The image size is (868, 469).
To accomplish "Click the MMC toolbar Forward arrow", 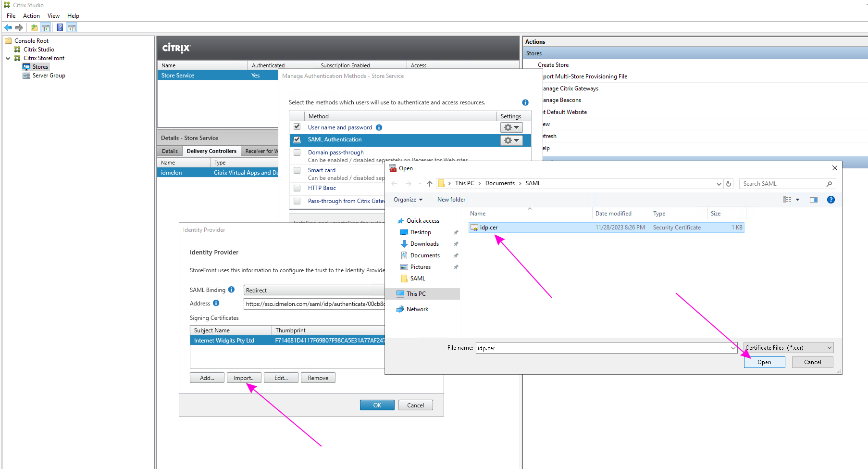I will tap(19, 27).
